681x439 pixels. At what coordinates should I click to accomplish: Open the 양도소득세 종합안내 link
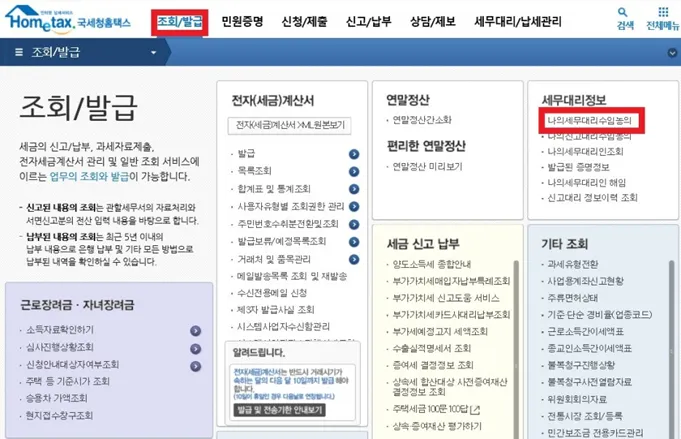click(x=432, y=264)
